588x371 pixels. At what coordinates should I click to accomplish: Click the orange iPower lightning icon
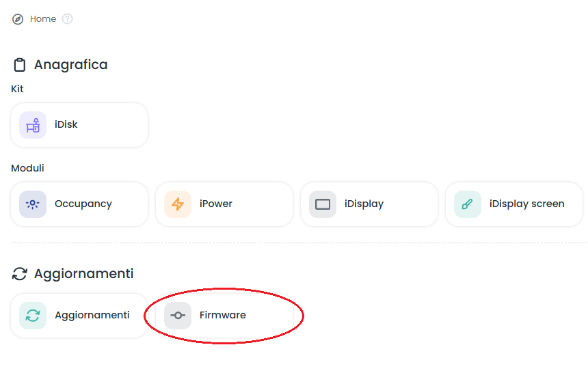coord(178,204)
